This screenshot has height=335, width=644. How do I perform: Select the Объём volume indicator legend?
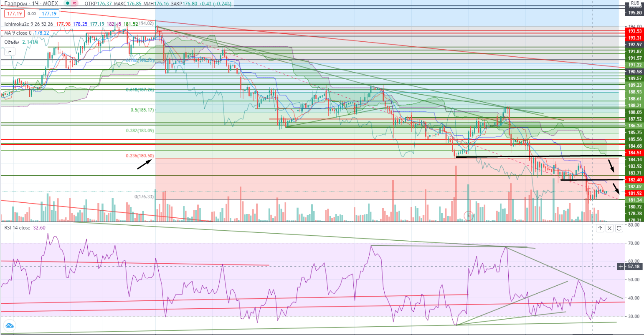tap(12, 42)
